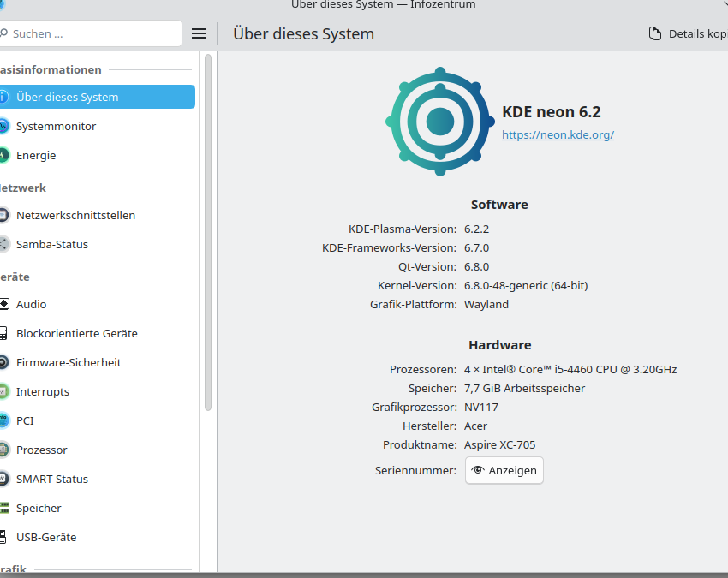The width and height of the screenshot is (728, 578).
Task: Open the PCI page
Action: tap(96, 420)
